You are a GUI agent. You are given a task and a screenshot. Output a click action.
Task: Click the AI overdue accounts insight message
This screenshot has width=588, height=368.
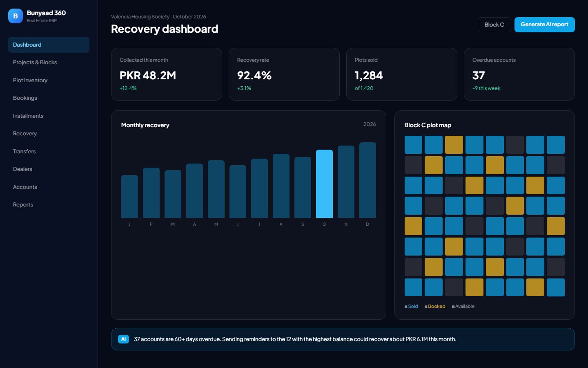coord(295,339)
